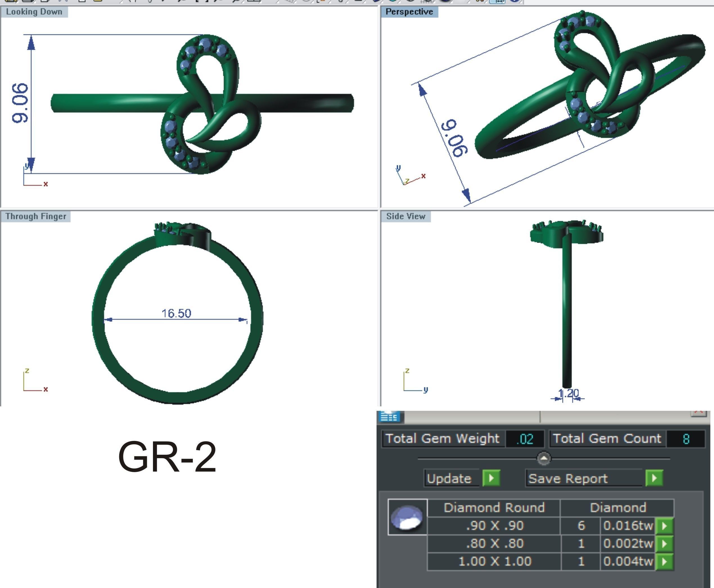Click the 0.004tw weight cell
Screen dimensions: 714x588
[x=628, y=562]
